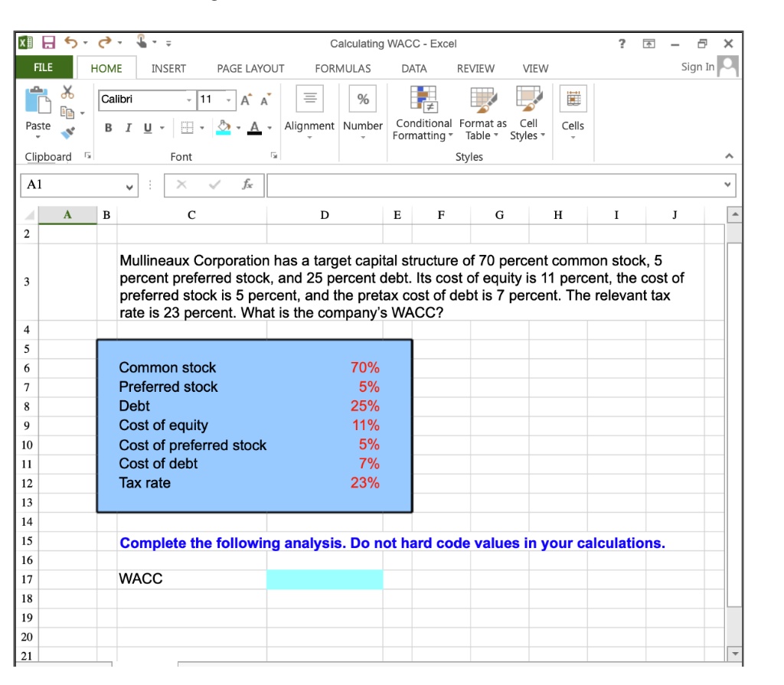Click inside the formula bar
This screenshot has height=685, width=784.
click(498, 184)
